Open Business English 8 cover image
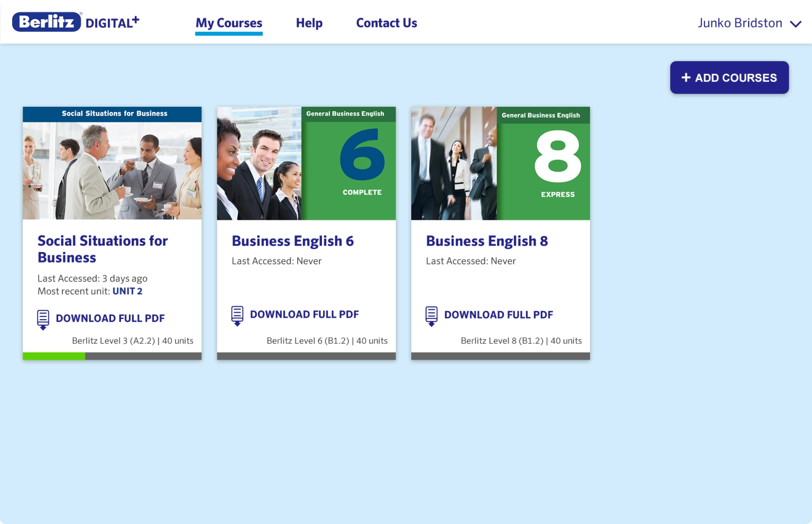The height and width of the screenshot is (524, 812). [501, 163]
